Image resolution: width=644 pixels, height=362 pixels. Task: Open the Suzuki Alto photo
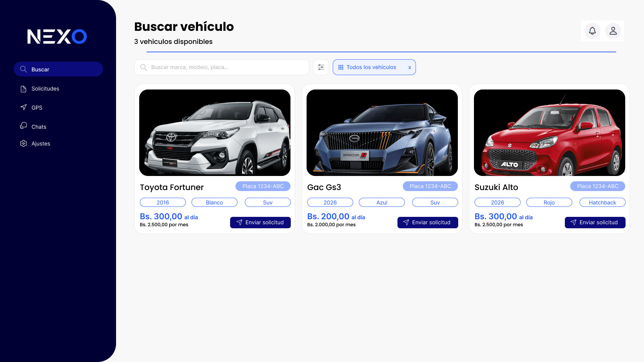point(549,133)
